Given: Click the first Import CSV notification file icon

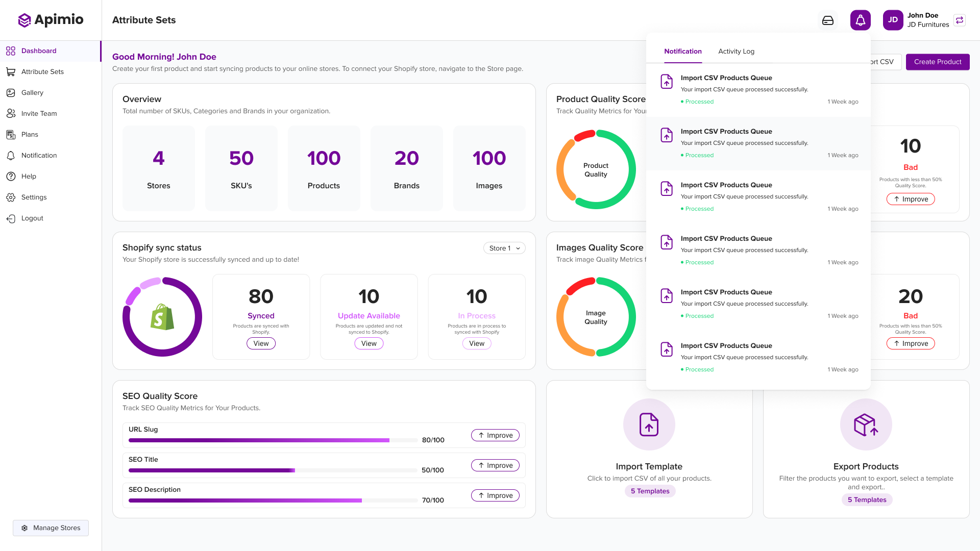Looking at the screenshot, I should pos(667,82).
